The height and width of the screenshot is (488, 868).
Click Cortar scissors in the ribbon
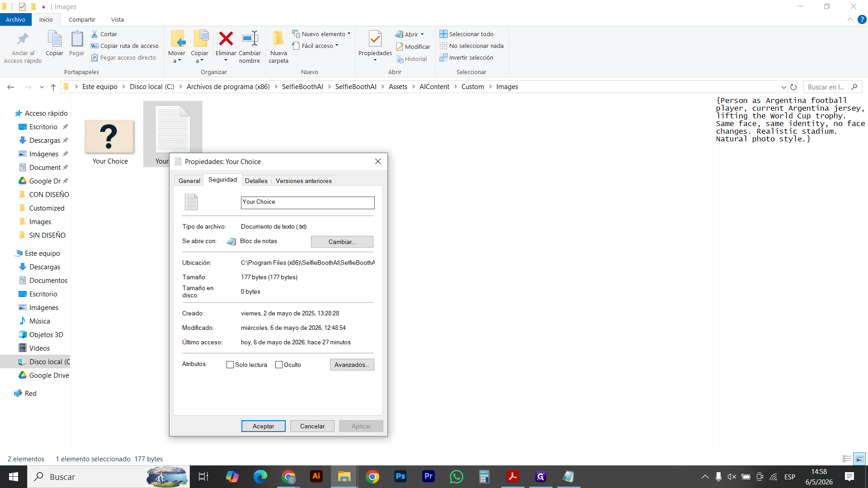pyautogui.click(x=104, y=34)
